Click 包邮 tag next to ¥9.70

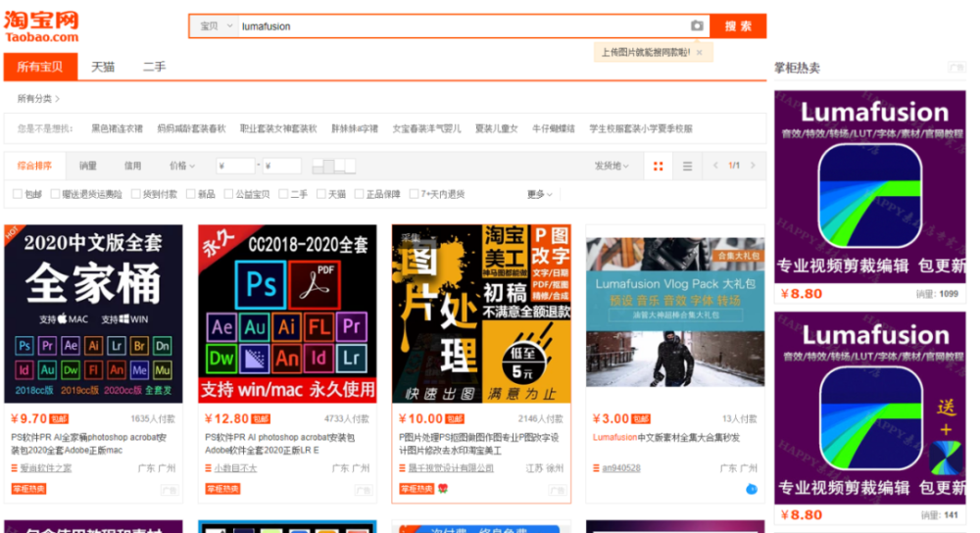tap(59, 419)
